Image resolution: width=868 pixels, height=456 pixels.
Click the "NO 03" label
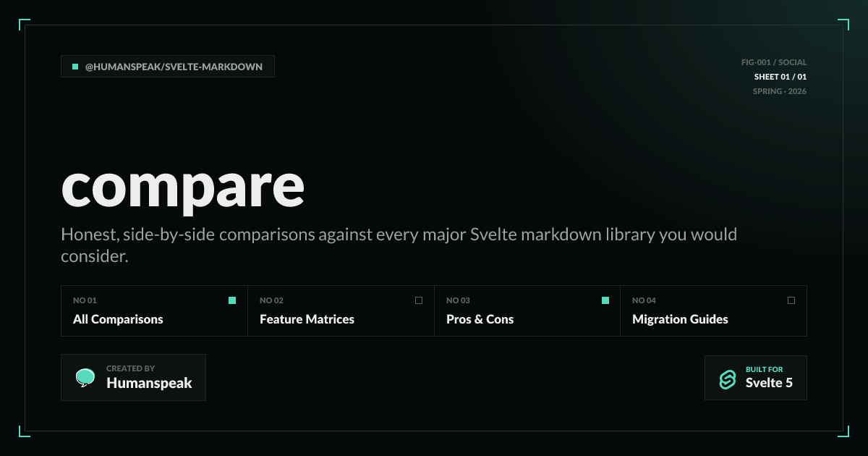458,300
